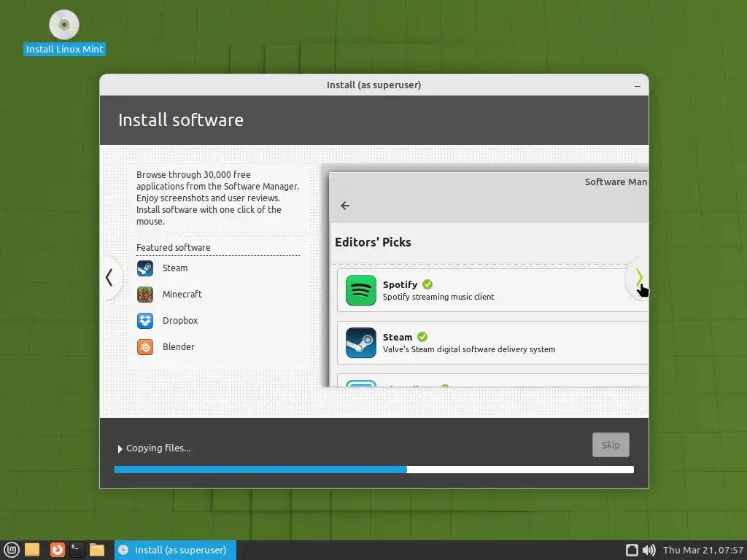Click the Skip button

(x=611, y=445)
